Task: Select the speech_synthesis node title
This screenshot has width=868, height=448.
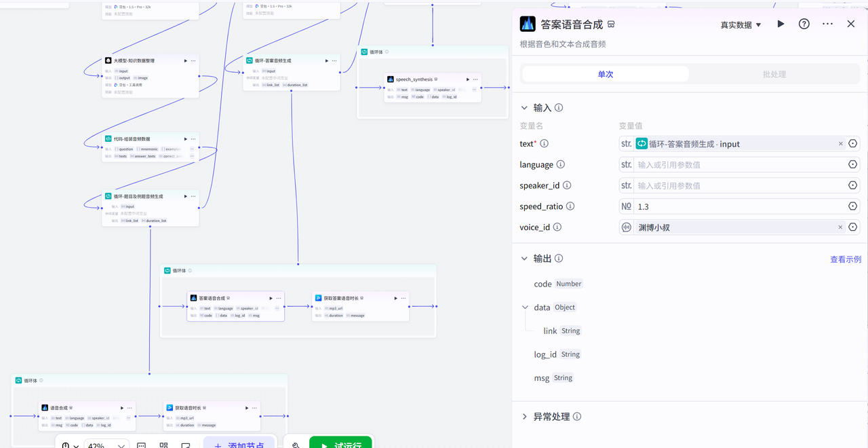Action: point(414,79)
